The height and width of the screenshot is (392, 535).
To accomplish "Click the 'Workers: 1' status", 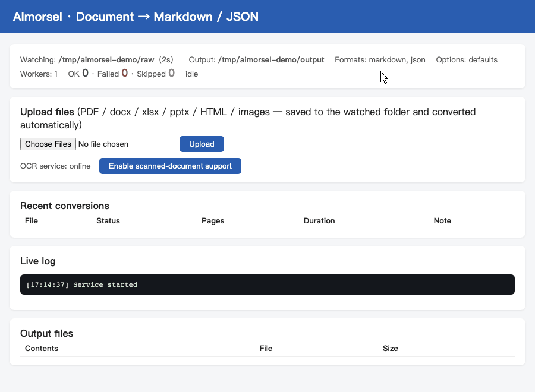I will [39, 74].
